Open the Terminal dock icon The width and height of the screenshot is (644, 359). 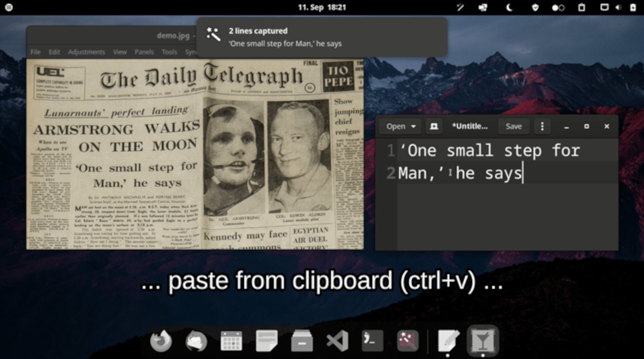(372, 341)
